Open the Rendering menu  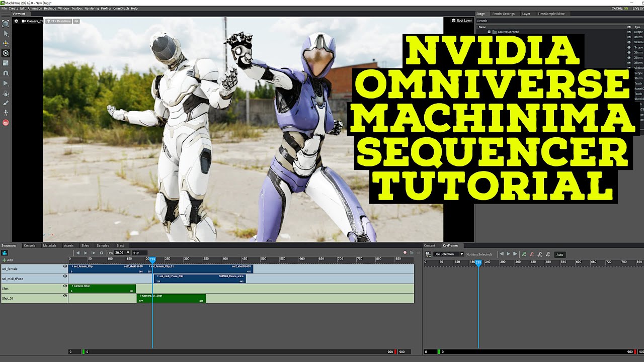point(92,9)
